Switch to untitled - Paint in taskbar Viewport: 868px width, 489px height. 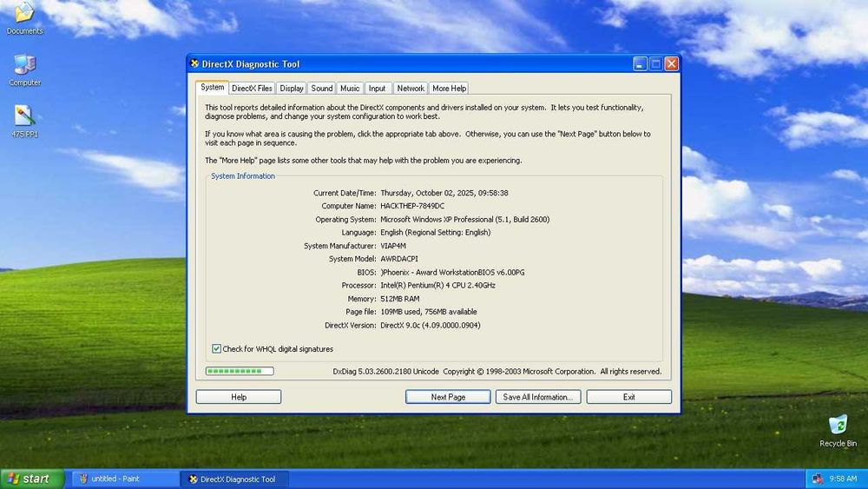124,479
